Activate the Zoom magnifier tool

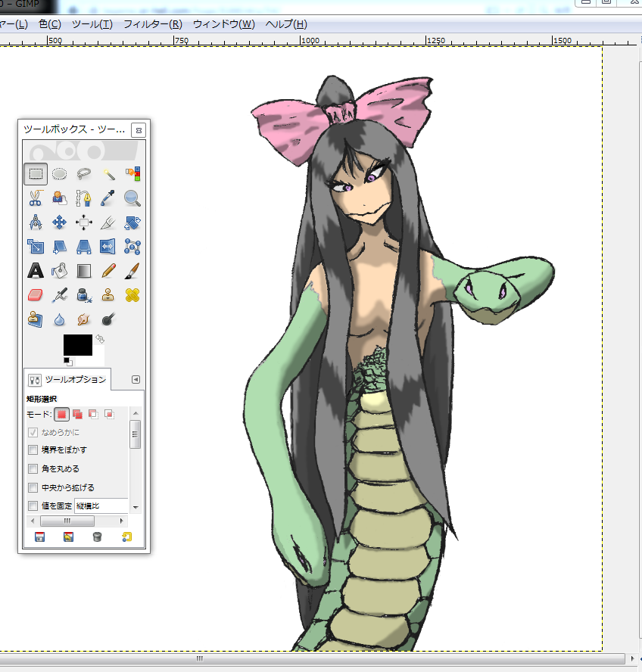tap(132, 198)
